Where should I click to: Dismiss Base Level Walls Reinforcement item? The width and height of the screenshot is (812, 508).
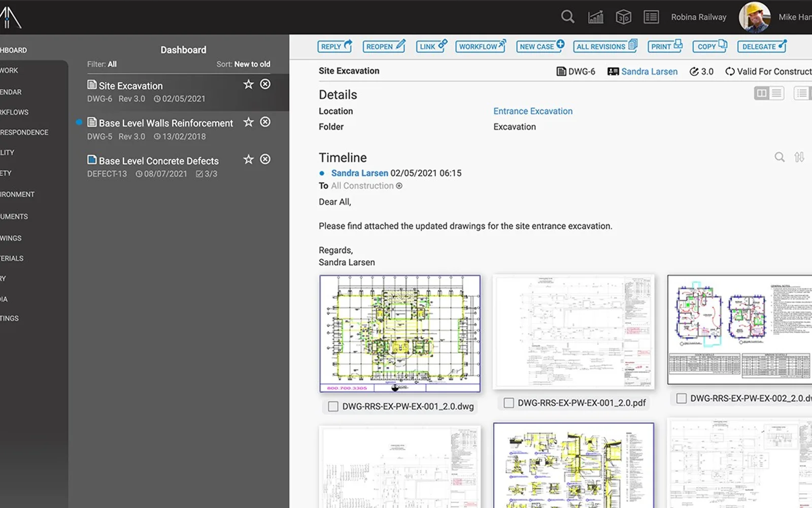265,122
